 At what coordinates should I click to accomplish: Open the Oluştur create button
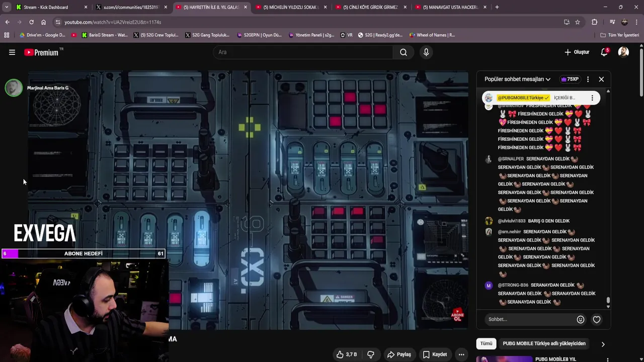[577, 52]
